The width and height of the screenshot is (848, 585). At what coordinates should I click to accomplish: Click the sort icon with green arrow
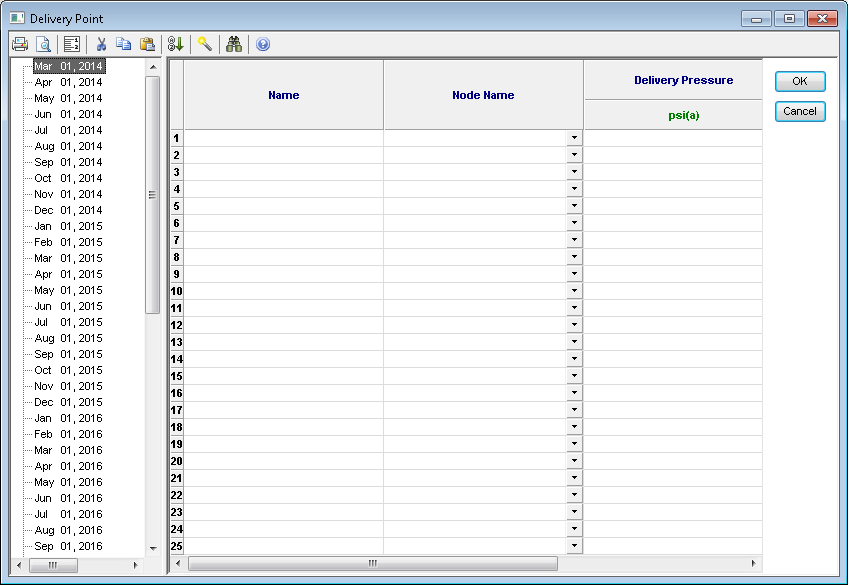(175, 44)
